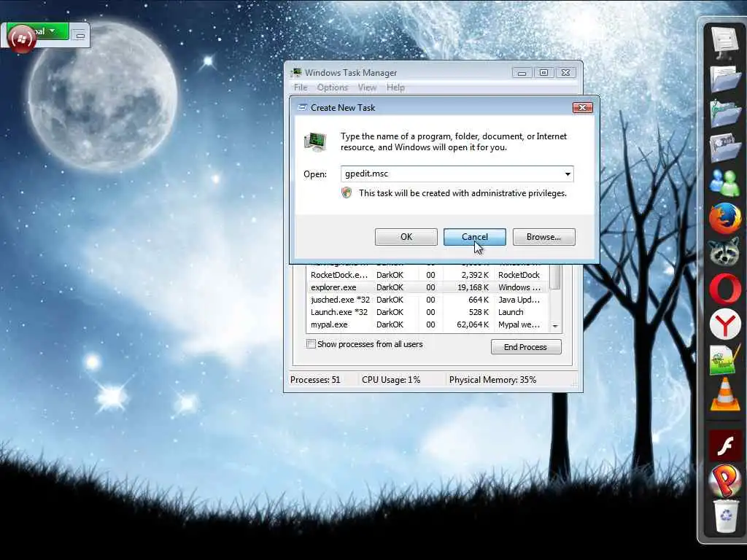Select the RocketDock.e... process row
Screen dimensions: 747x560
pyautogui.click(x=427, y=275)
